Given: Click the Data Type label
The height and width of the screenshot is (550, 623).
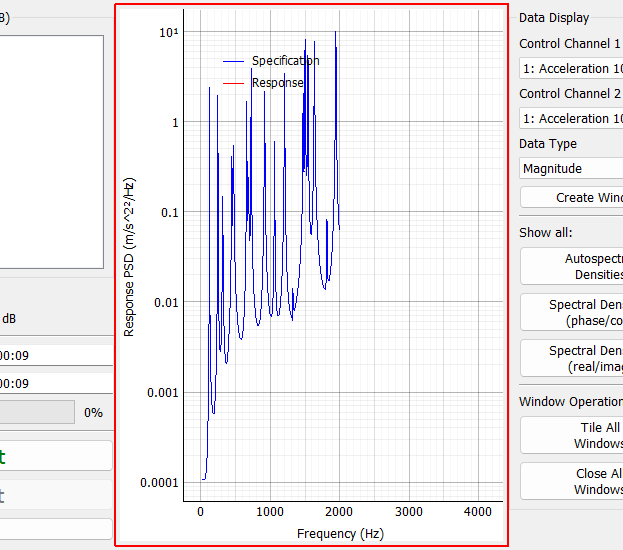Looking at the screenshot, I should pos(548,144).
